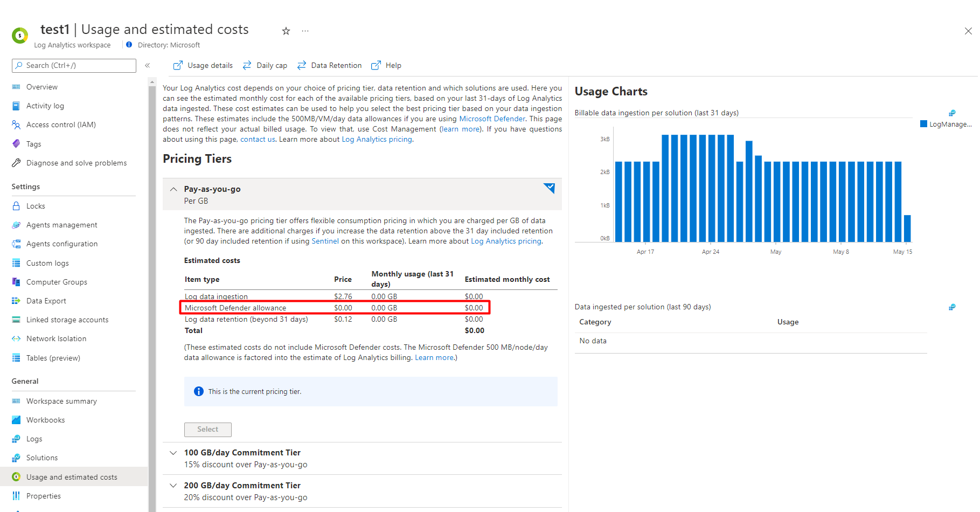Image resolution: width=980 pixels, height=512 pixels.
Task: Follow the Sentinel link in the tier description
Action: (325, 241)
